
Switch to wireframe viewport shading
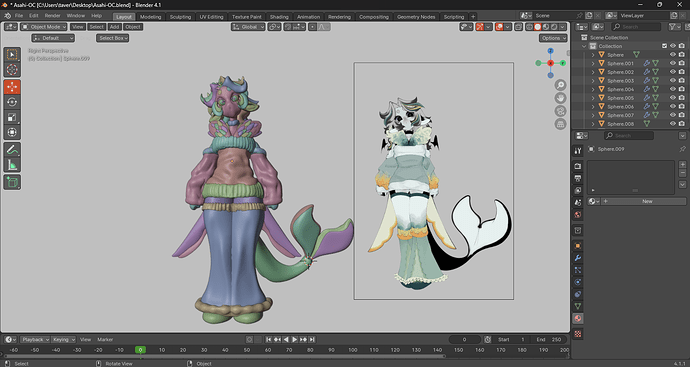click(x=529, y=27)
